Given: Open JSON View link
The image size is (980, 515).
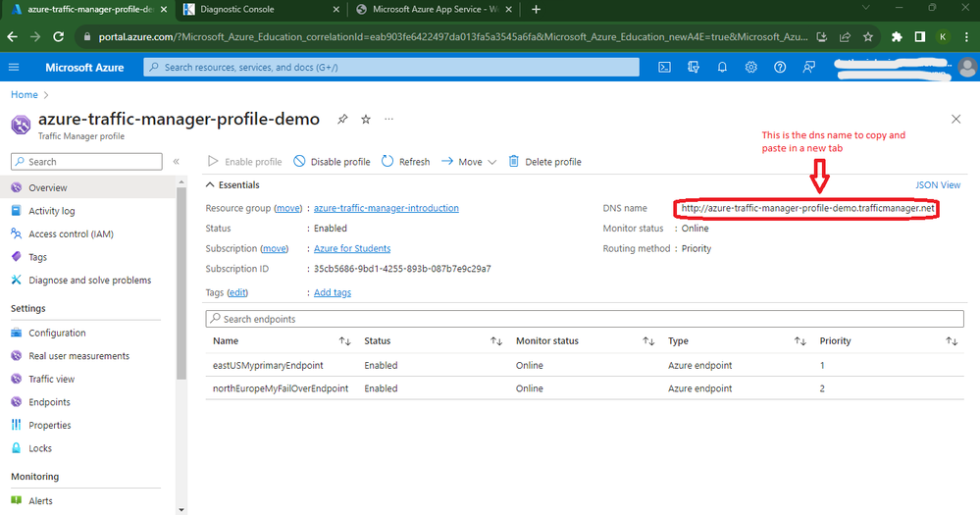Looking at the screenshot, I should click(938, 185).
